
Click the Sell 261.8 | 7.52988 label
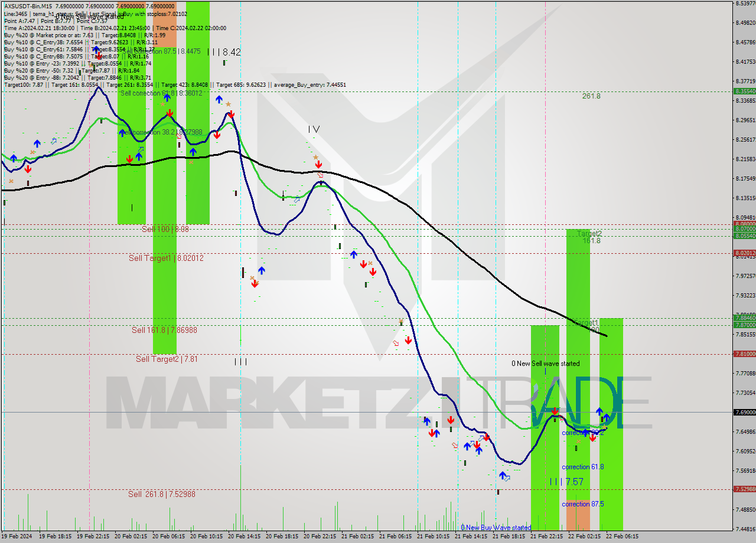coord(162,494)
